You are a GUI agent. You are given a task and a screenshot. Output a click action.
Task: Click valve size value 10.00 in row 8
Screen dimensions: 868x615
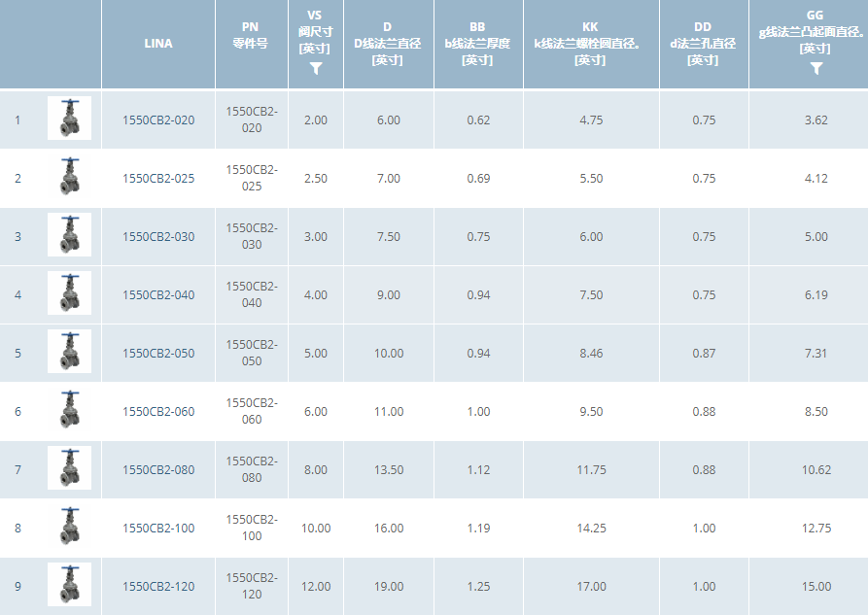tap(316, 529)
